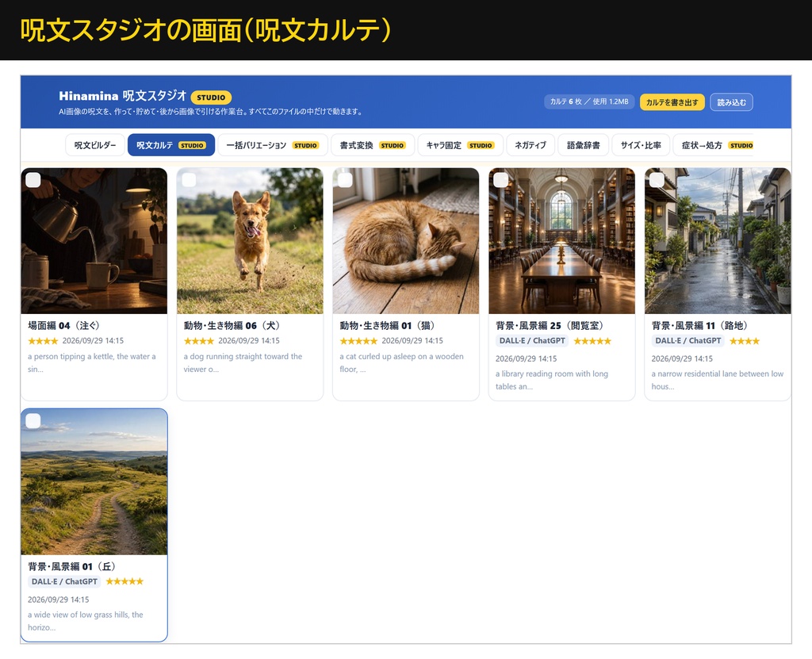
Task: Tick the checkbox on the dog card
Action: click(x=189, y=180)
